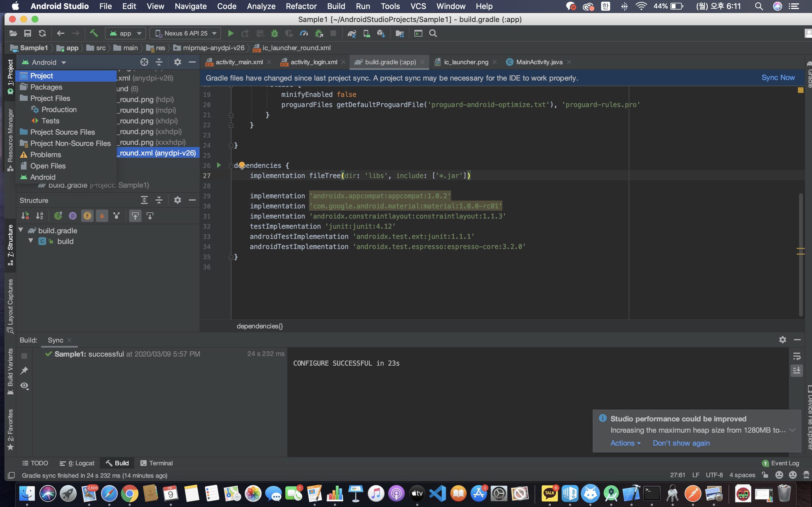Toggle Show Fields filter in Structure
The image size is (812, 507).
(x=87, y=215)
